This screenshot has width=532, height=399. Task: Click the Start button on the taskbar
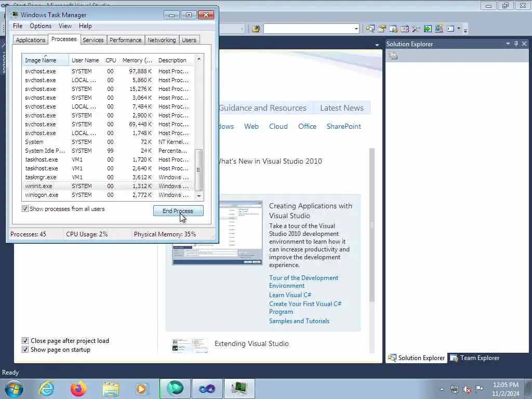coord(14,389)
